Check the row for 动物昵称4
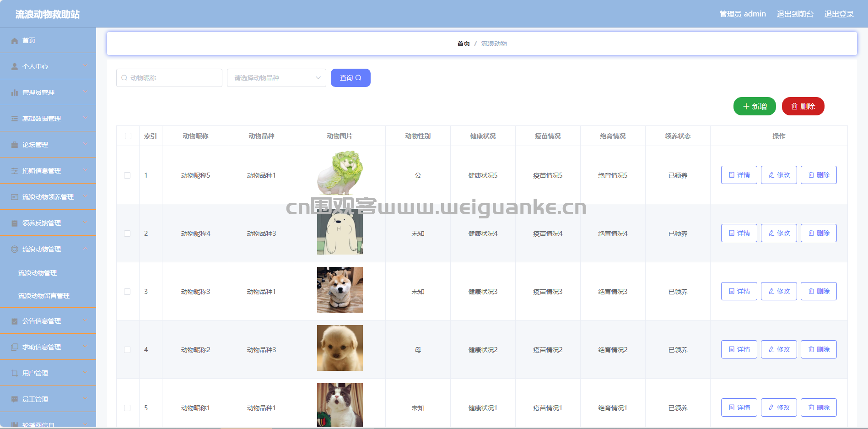Screen dimensions: 868x429 (127, 234)
